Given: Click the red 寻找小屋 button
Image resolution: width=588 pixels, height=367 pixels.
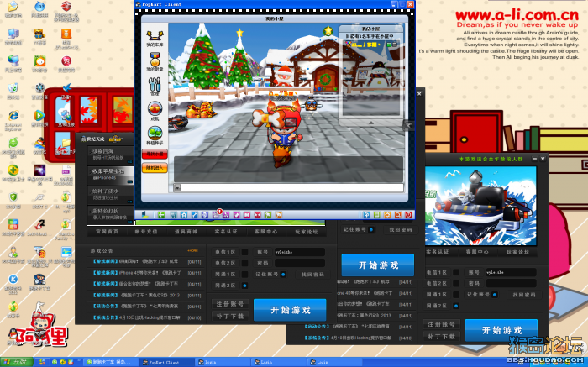Looking at the screenshot, I should point(155,154).
